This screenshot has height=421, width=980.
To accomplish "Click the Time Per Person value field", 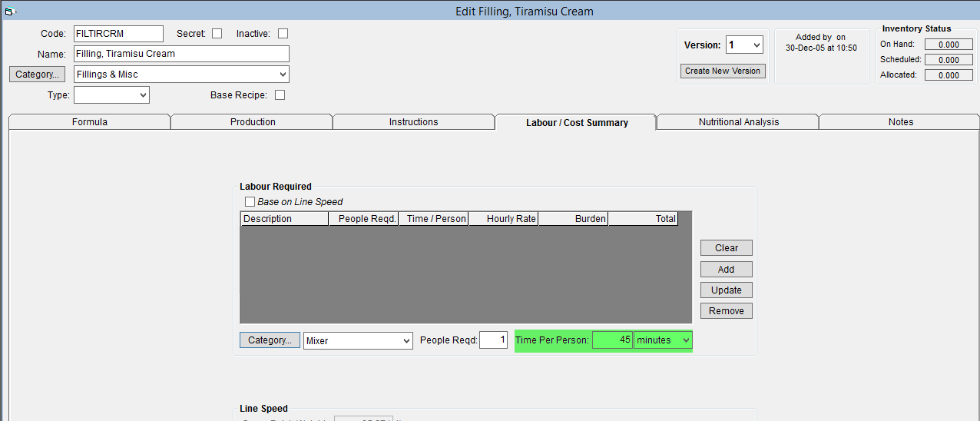I will [x=612, y=340].
